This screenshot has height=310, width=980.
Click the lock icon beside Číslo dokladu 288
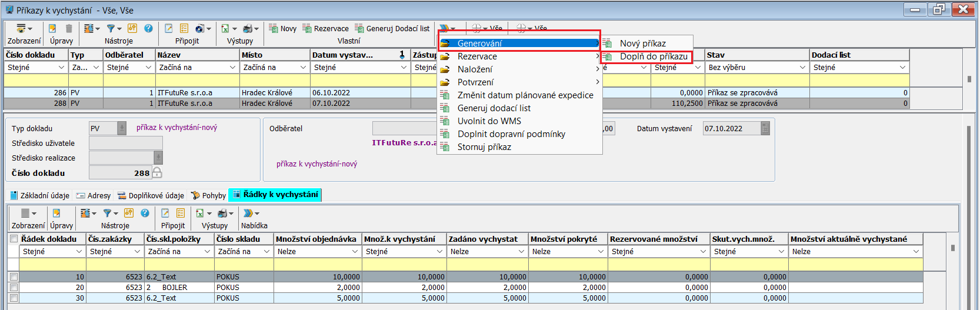pyautogui.click(x=157, y=172)
